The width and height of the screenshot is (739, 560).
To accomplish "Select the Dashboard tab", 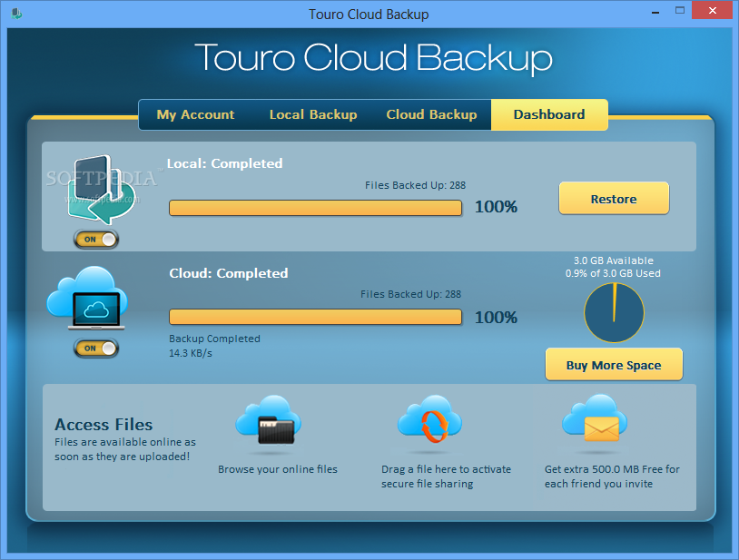I will (x=549, y=114).
